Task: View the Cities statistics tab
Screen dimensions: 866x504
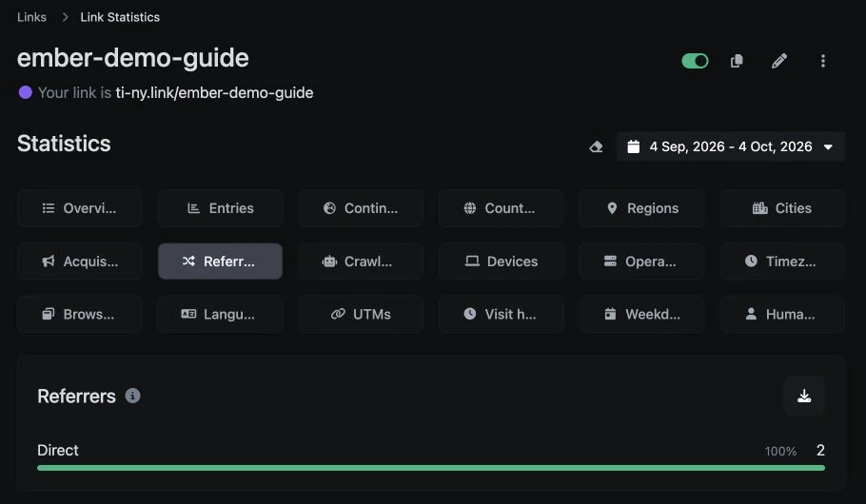Action: pyautogui.click(x=782, y=208)
